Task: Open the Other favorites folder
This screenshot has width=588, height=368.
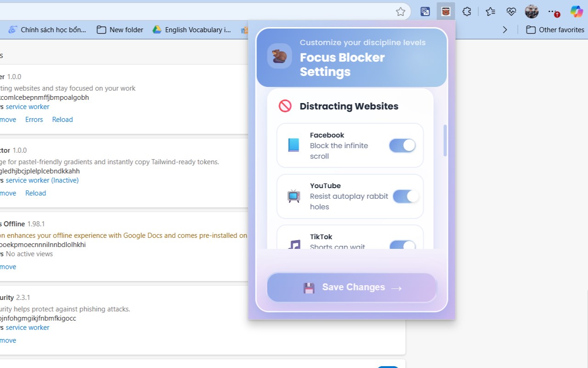Action: click(x=555, y=29)
